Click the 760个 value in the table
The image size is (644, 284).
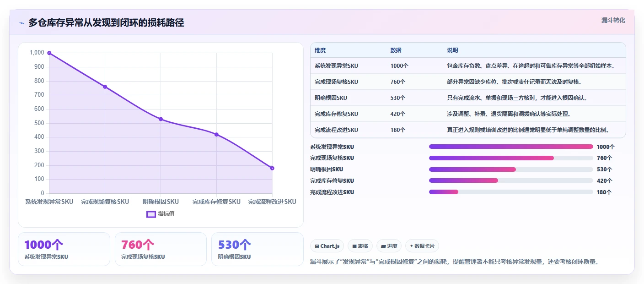(x=398, y=82)
